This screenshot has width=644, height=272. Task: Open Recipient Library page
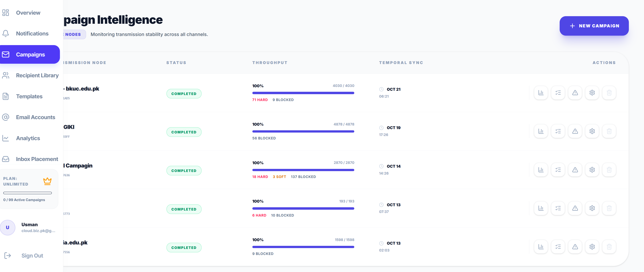(x=30, y=75)
